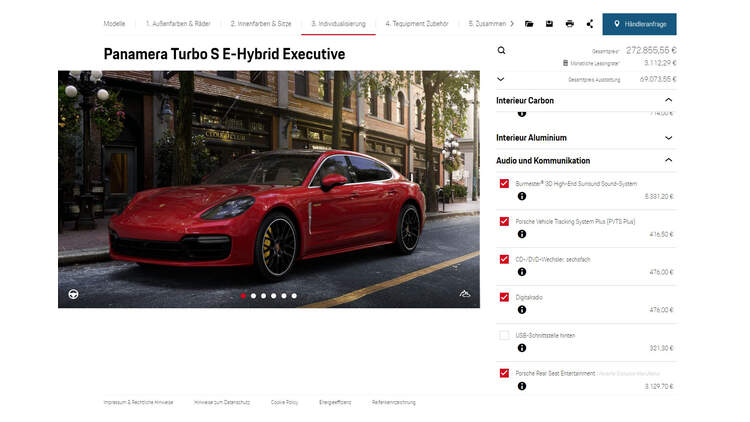
Task: Open the Energieeffizienz footer link
Action: (335, 402)
